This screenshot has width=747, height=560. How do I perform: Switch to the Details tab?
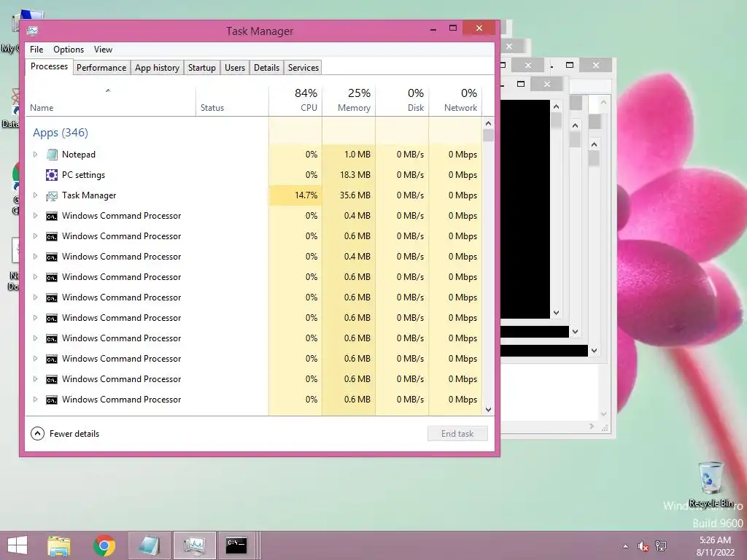[266, 68]
